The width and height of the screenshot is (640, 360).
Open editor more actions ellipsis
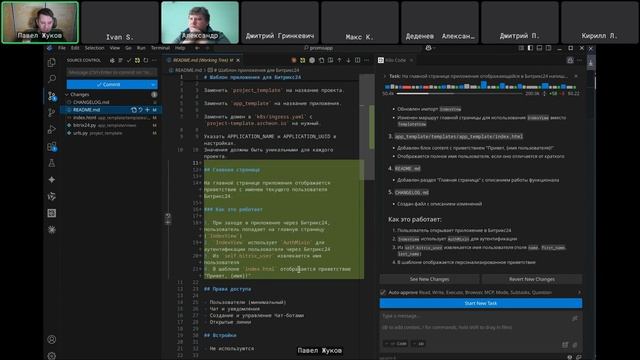click(x=367, y=60)
